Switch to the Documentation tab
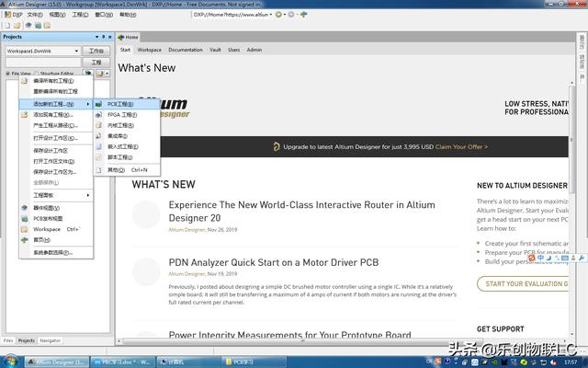 pos(186,50)
